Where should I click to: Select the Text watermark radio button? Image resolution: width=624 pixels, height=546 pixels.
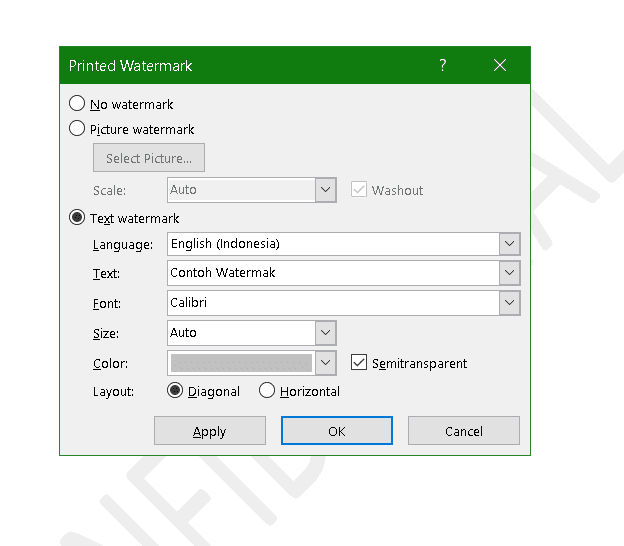[x=77, y=218]
